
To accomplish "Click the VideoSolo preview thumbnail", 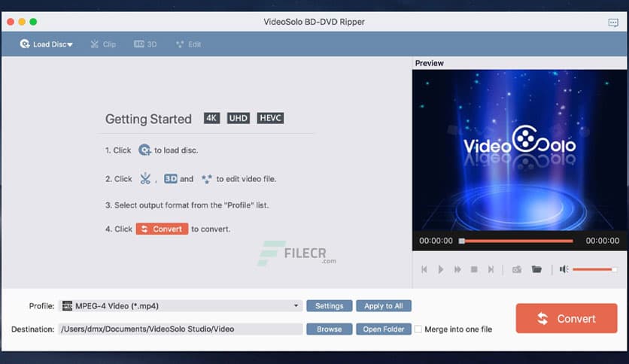I will (519, 150).
